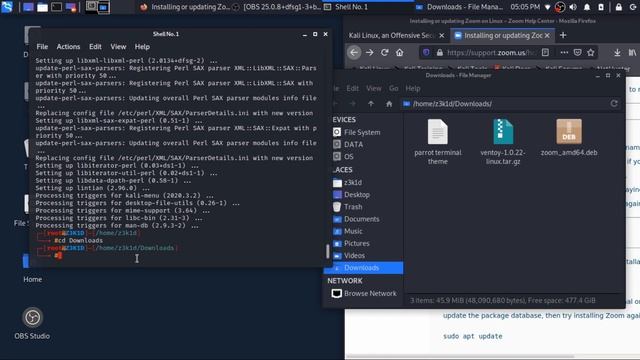Select zoom_amd64.deb package file
This screenshot has height=360, width=640.
tap(569, 138)
